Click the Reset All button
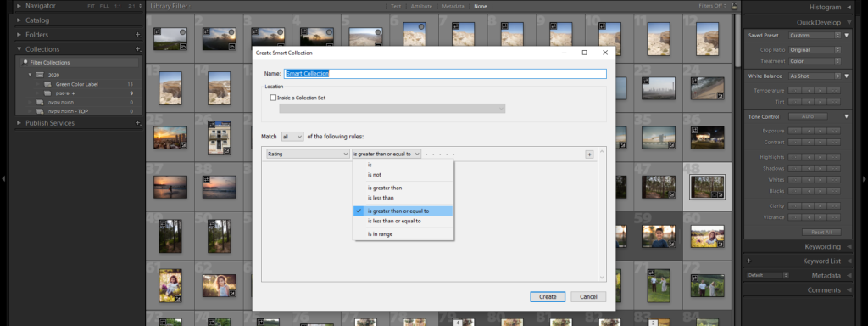Image resolution: width=868 pixels, height=326 pixels. click(x=821, y=233)
